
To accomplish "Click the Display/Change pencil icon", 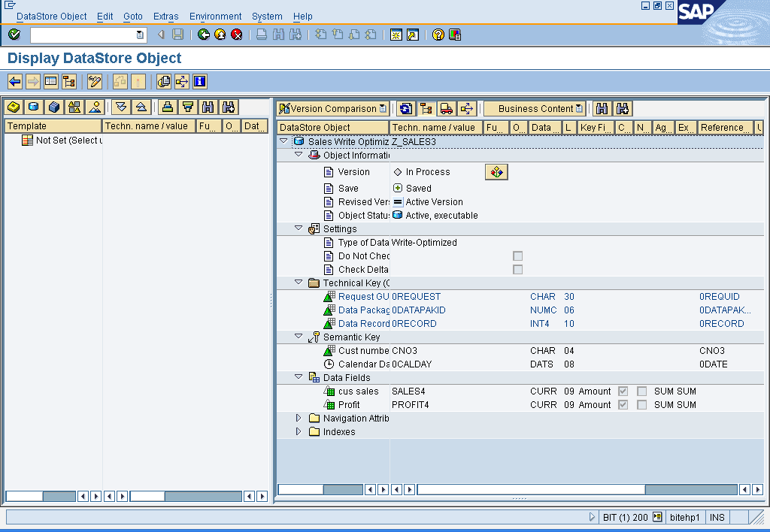I will tap(94, 81).
